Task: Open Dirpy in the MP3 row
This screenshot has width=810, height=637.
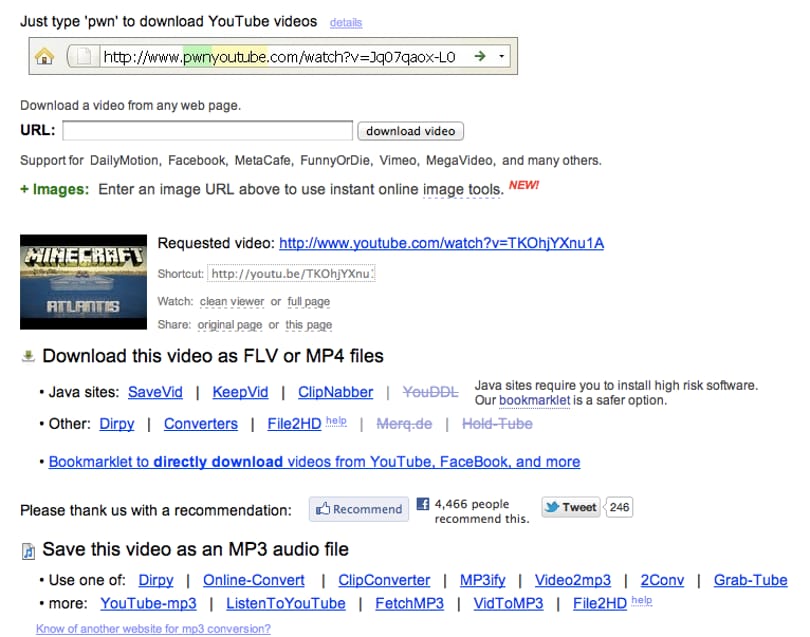Action: (155, 580)
